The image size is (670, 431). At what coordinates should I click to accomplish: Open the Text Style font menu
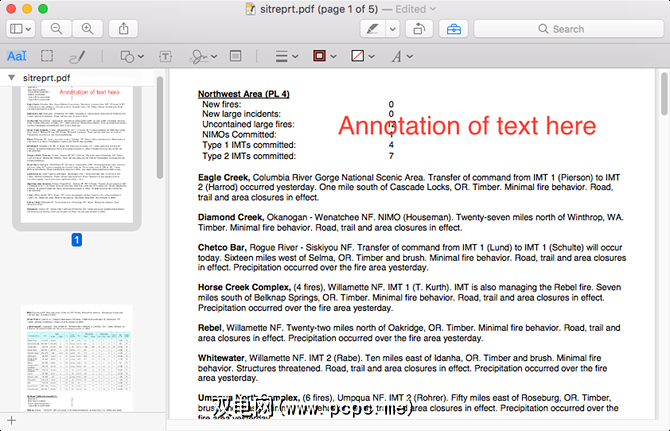[x=402, y=56]
